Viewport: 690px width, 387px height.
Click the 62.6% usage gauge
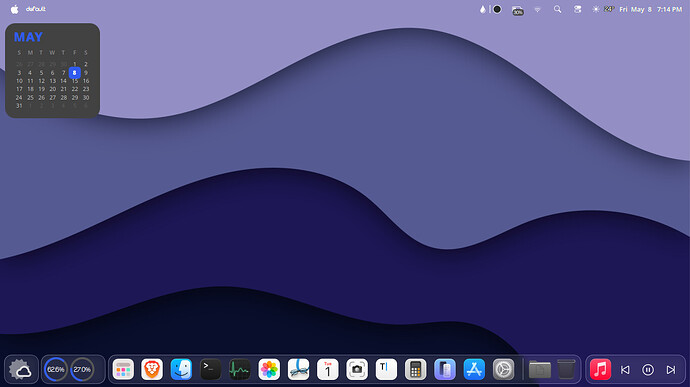pos(56,369)
